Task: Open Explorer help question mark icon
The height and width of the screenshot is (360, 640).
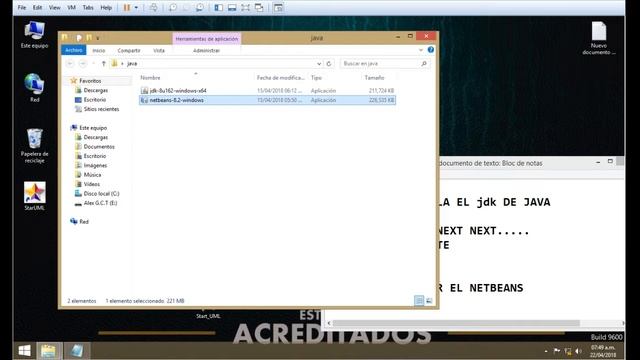Action: [x=431, y=50]
